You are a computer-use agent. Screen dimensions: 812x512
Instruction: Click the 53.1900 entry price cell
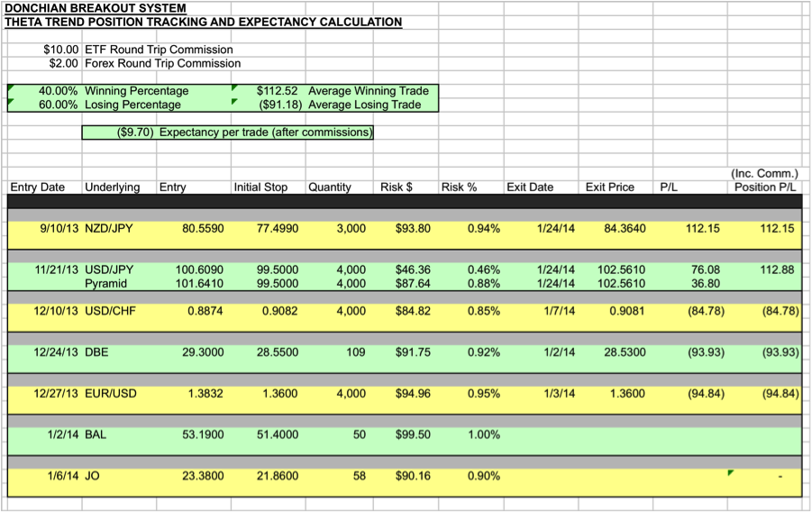point(203,434)
